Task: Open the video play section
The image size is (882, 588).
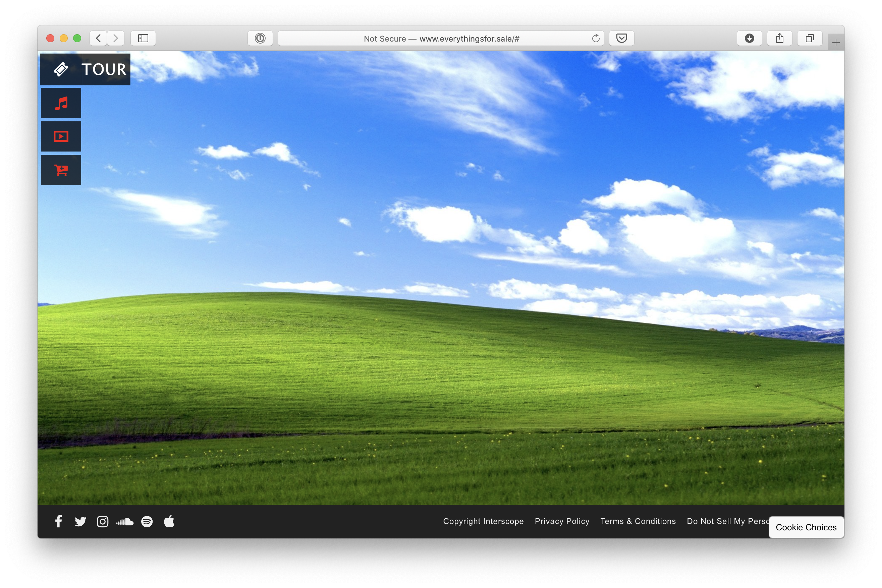Action: [x=61, y=136]
